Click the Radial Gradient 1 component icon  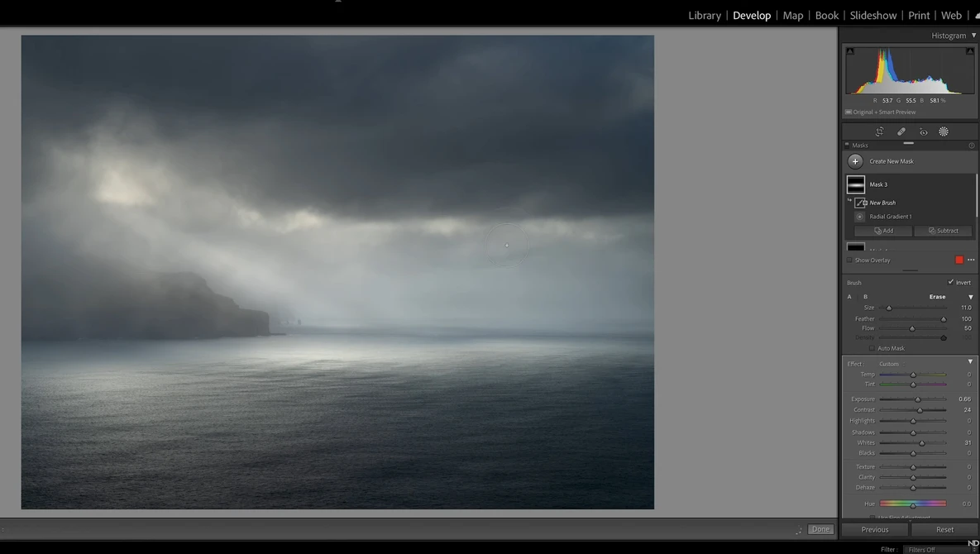[x=860, y=217]
